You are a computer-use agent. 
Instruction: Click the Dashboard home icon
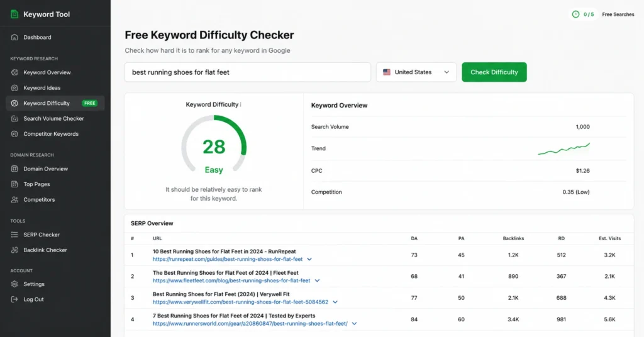14,37
